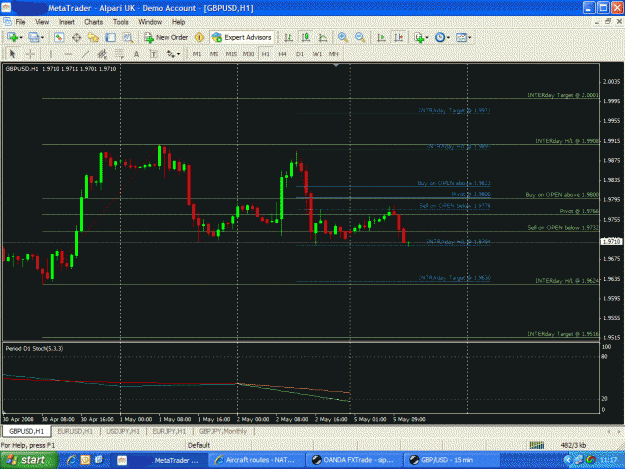
Task: Click the Templates icon
Action: [461, 37]
